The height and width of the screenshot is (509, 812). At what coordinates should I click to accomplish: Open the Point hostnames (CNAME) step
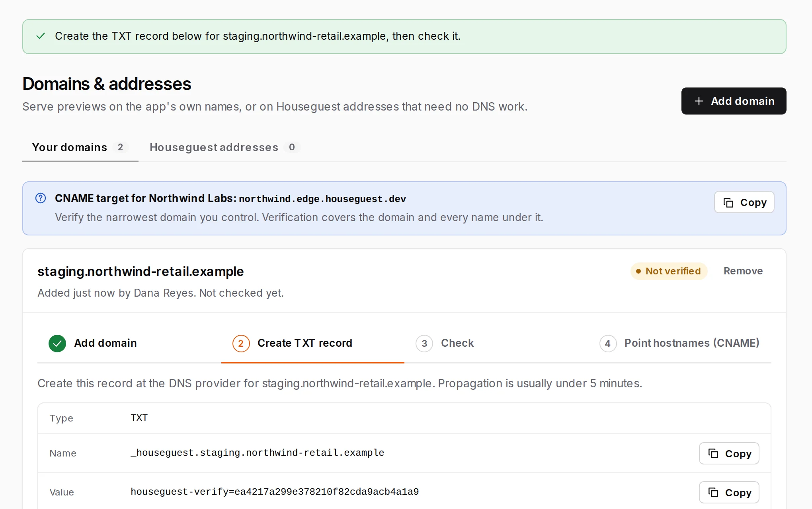[679, 343]
